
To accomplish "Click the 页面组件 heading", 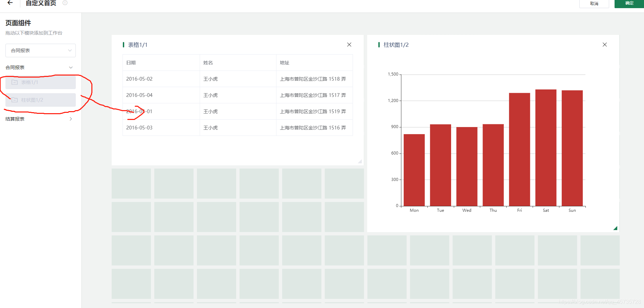I will pyautogui.click(x=18, y=23).
